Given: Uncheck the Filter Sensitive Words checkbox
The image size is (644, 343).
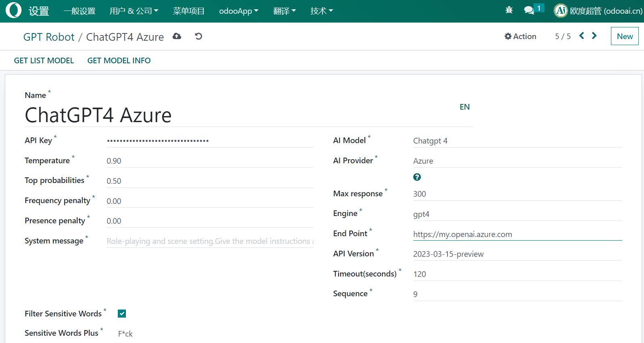Looking at the screenshot, I should pyautogui.click(x=122, y=314).
